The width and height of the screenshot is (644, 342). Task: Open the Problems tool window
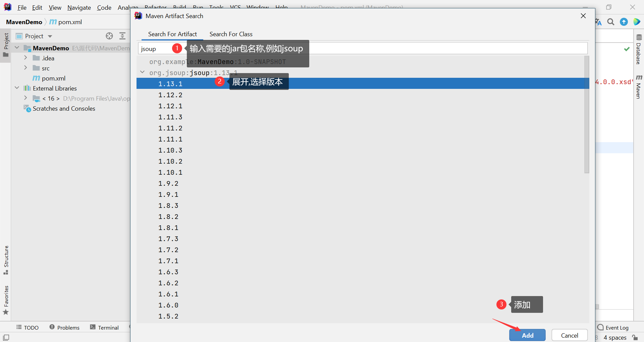64,328
